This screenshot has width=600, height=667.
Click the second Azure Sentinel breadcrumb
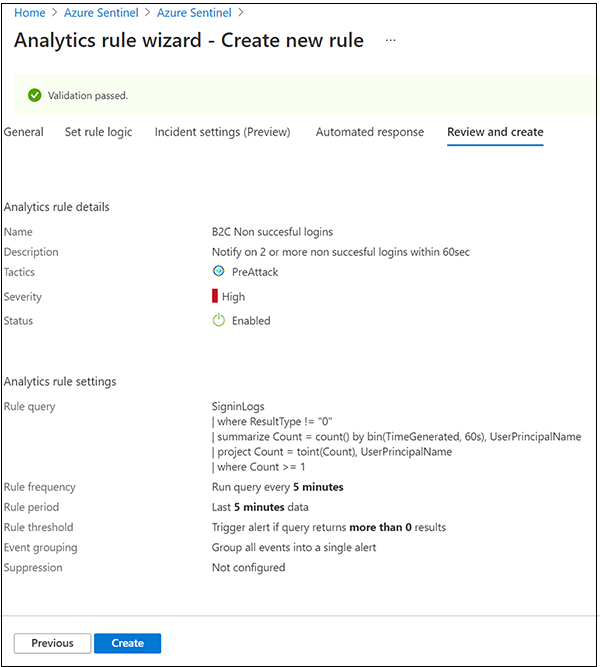tap(194, 13)
